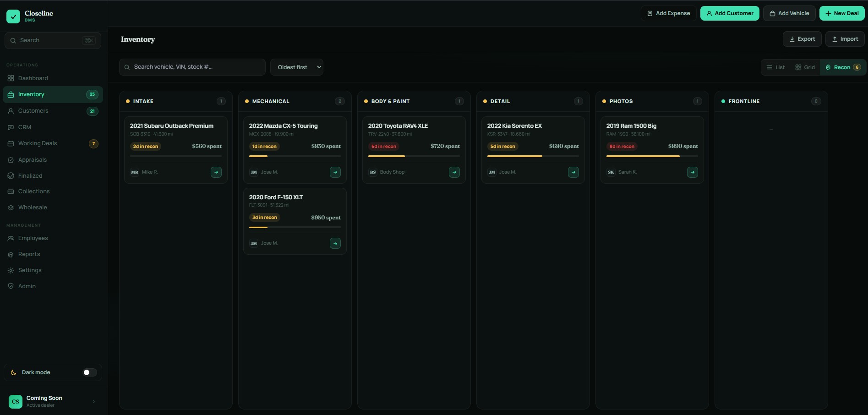Open Finalized deals page
Viewport: 868px width, 415px height.
53,176
